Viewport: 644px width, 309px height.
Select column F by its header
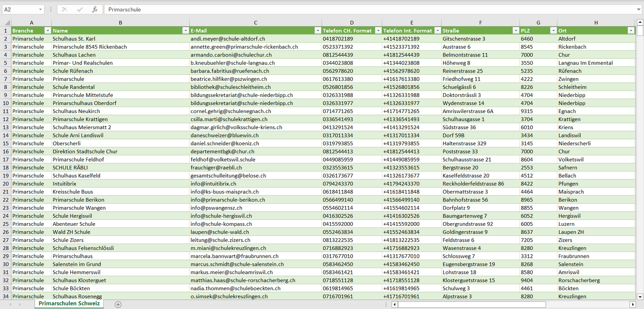pos(480,22)
